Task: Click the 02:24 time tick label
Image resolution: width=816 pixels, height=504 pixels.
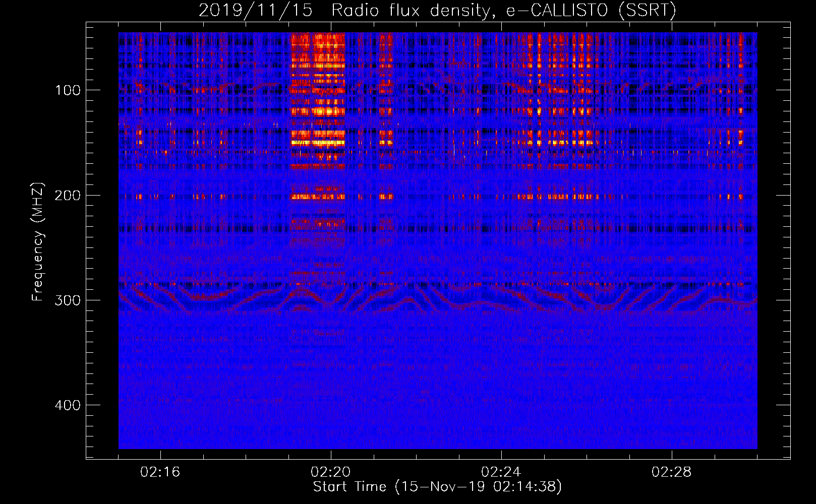Action: pyautogui.click(x=501, y=472)
